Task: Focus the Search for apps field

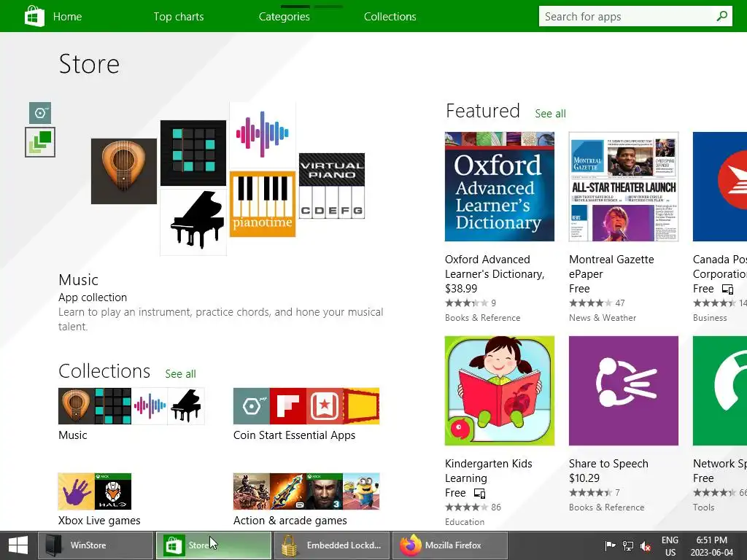Action: (x=635, y=17)
